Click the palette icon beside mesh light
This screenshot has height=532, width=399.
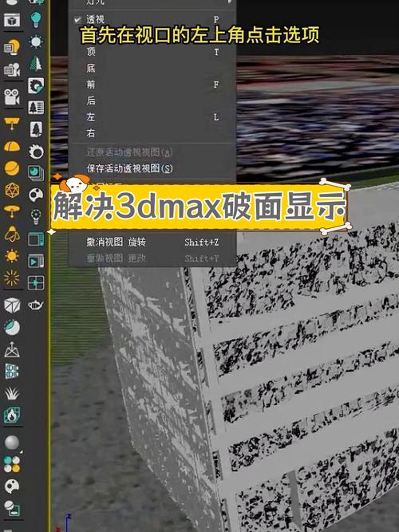coord(36,195)
